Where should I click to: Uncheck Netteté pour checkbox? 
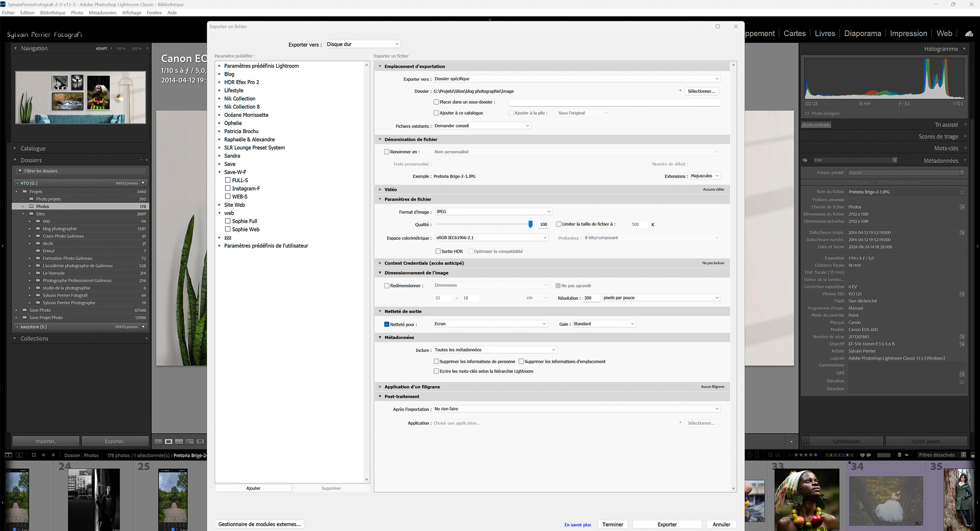(387, 324)
